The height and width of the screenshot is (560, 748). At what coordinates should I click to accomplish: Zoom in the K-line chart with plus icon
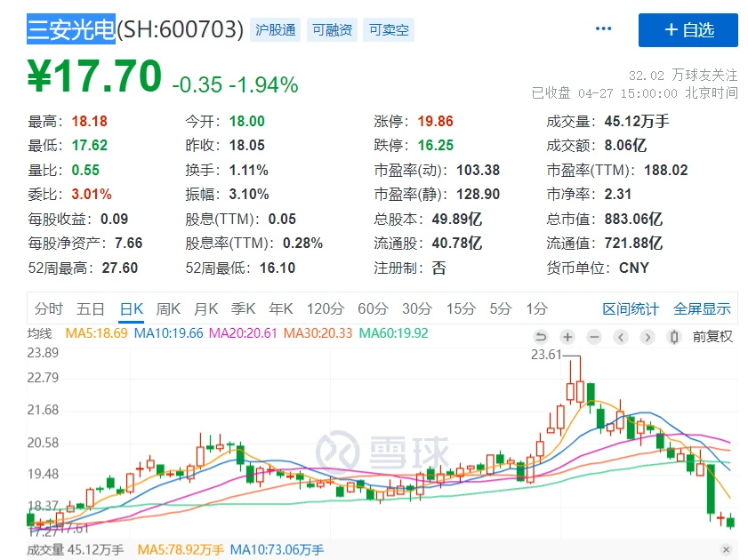[567, 337]
